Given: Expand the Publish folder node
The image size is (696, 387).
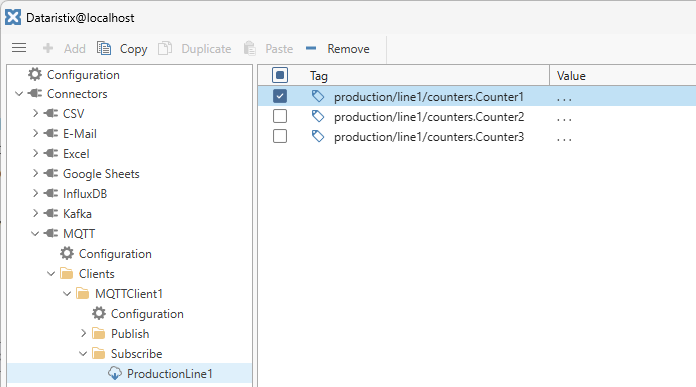Looking at the screenshot, I should click(83, 333).
